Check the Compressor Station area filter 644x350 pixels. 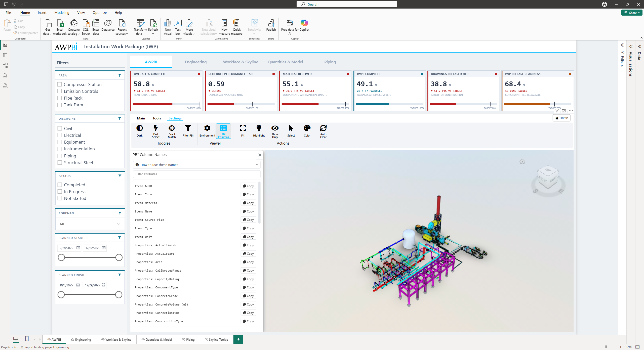(60, 84)
